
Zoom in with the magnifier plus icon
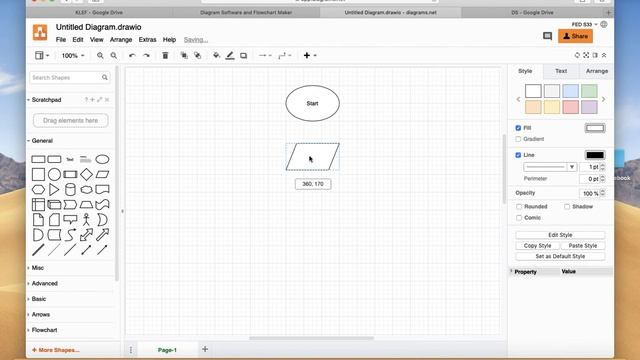pos(100,56)
